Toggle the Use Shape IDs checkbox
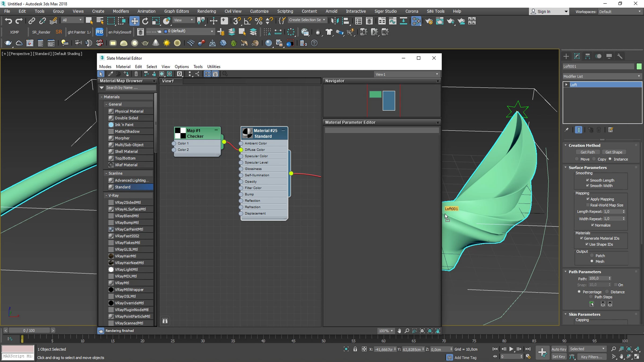 pyautogui.click(x=587, y=244)
